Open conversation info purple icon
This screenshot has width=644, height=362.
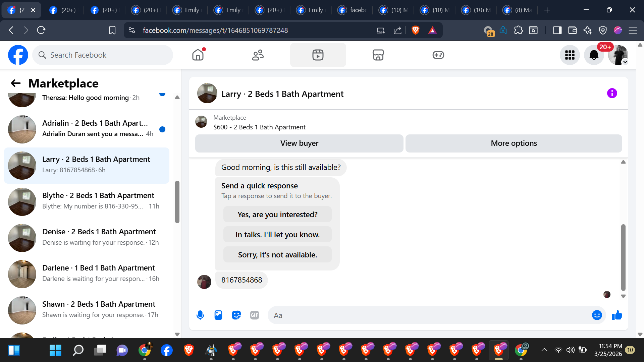(x=612, y=93)
